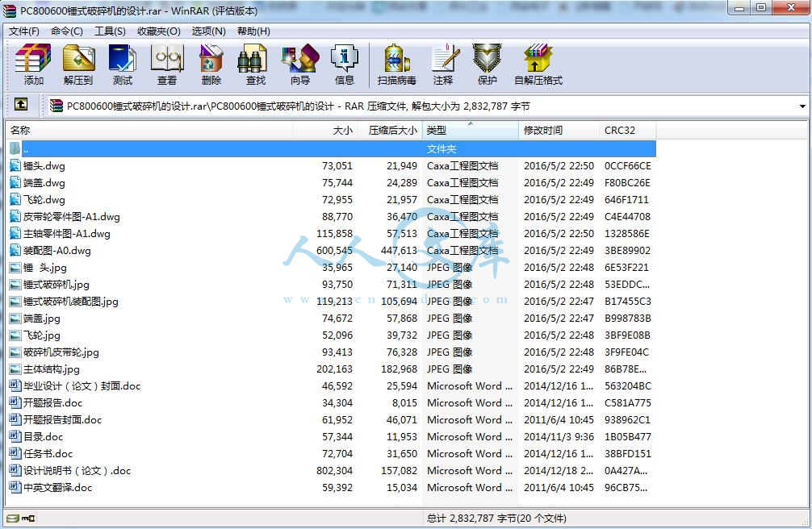The width and height of the screenshot is (812, 529).
Task: Open the 帮助(H) menu
Action: pos(253,31)
